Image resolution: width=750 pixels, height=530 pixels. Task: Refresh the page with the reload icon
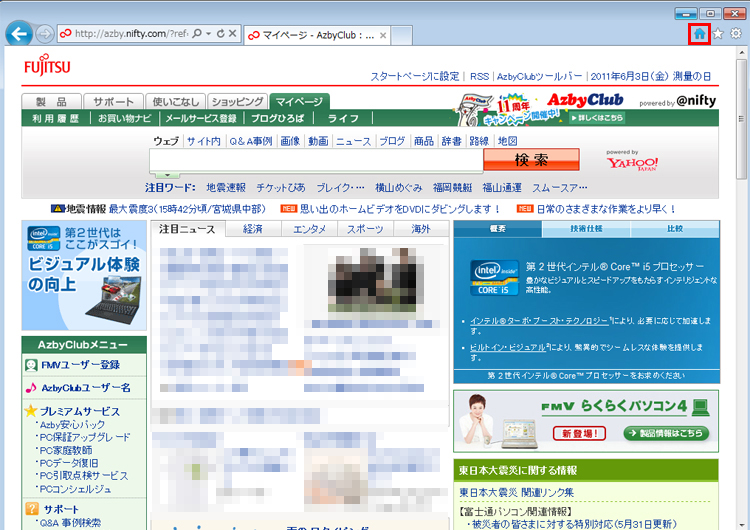click(221, 33)
